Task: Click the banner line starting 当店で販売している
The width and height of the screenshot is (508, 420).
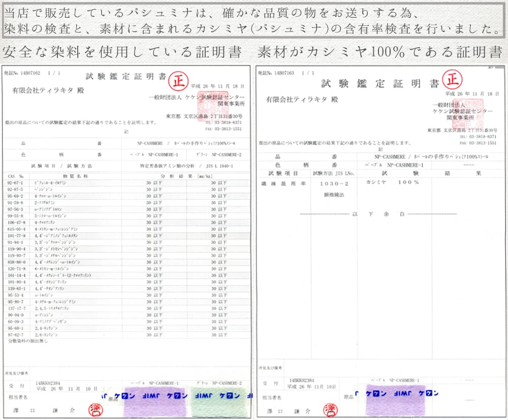Action: [212, 13]
